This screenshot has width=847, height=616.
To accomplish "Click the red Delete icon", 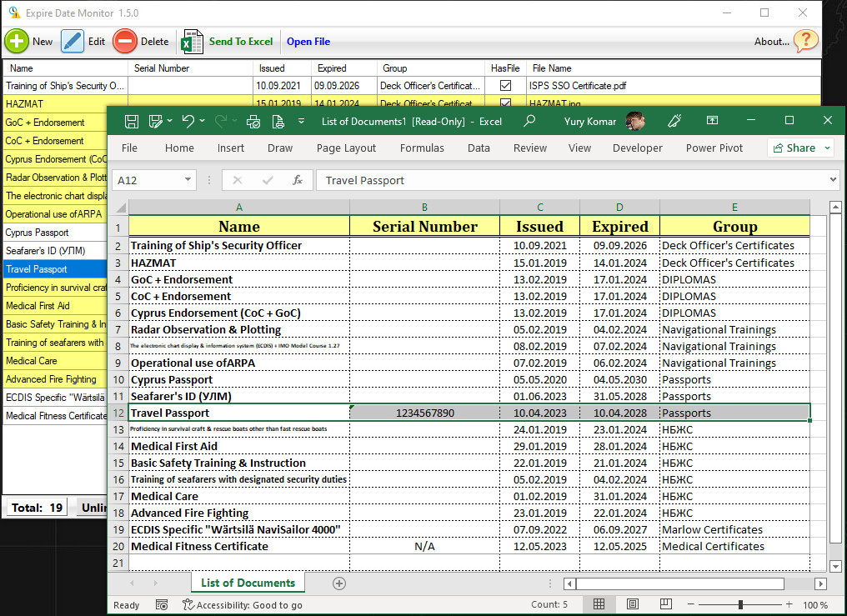I will point(125,41).
